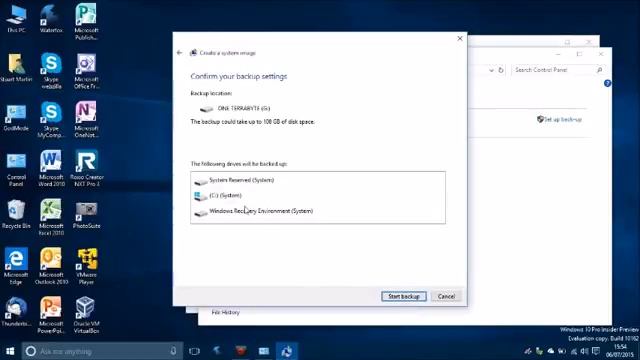The image size is (640, 360).
Task: Open This PC desktop icon
Action: coord(16,19)
